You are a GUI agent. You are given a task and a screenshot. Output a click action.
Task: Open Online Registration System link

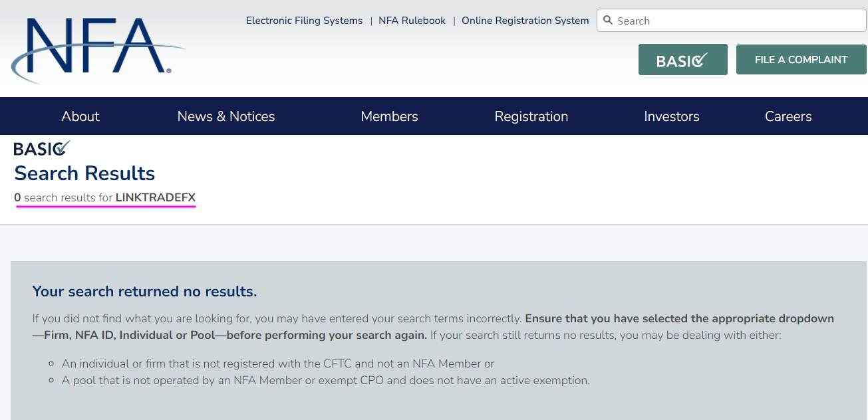[x=525, y=21]
